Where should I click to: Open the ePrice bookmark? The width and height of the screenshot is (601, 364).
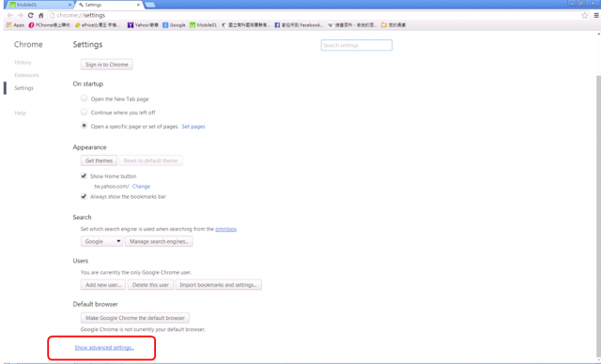point(98,25)
